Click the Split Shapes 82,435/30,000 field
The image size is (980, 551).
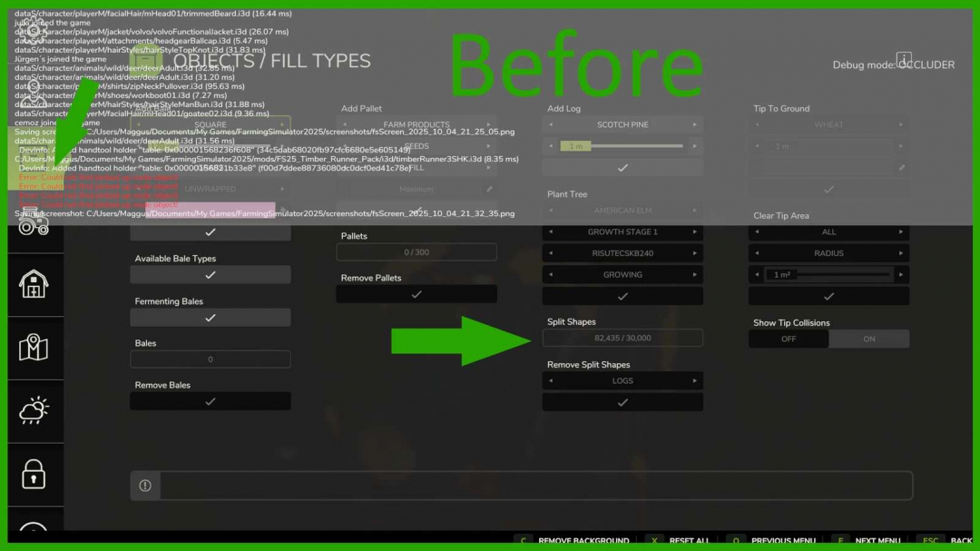point(622,337)
